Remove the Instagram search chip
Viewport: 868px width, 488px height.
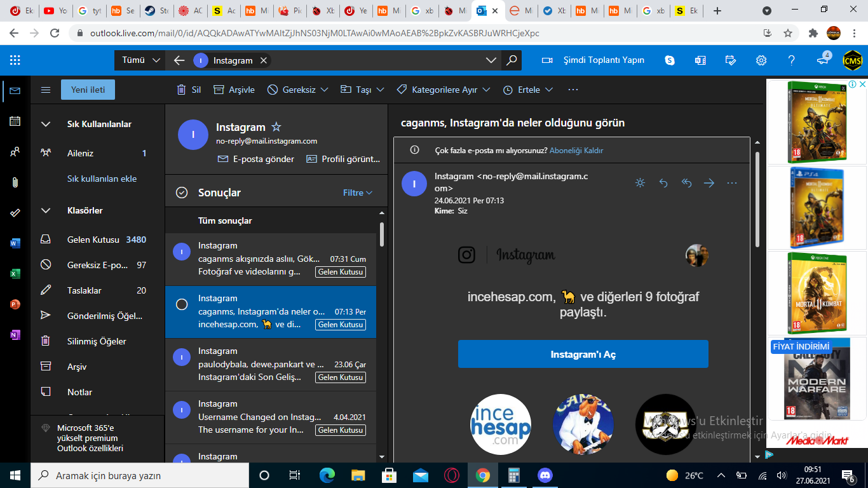point(263,60)
